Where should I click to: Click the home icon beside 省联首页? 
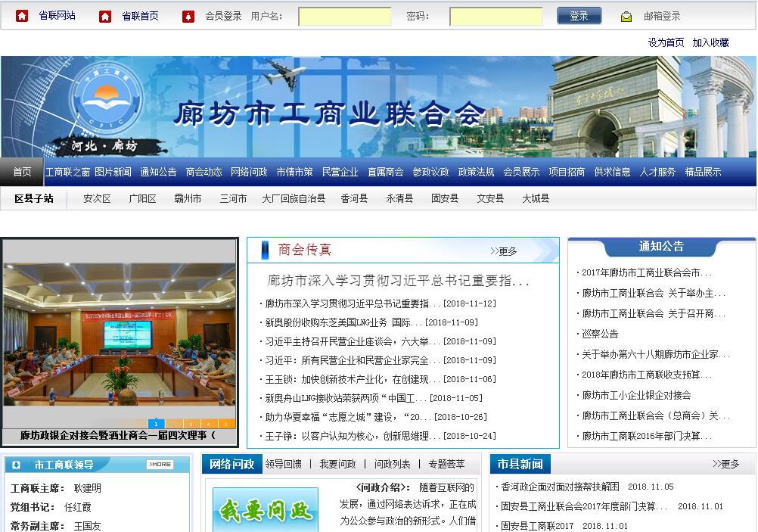coord(105,16)
